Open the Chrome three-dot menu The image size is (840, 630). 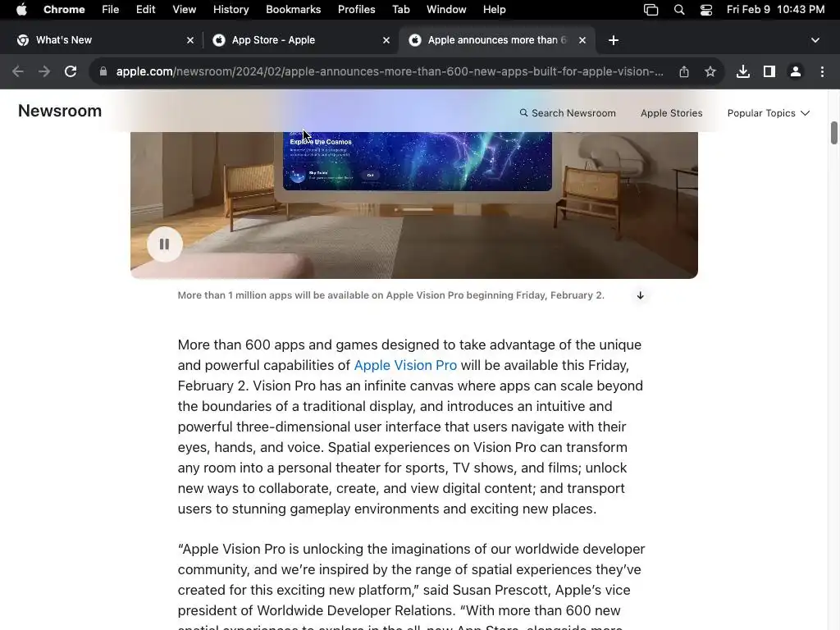pyautogui.click(x=822, y=71)
